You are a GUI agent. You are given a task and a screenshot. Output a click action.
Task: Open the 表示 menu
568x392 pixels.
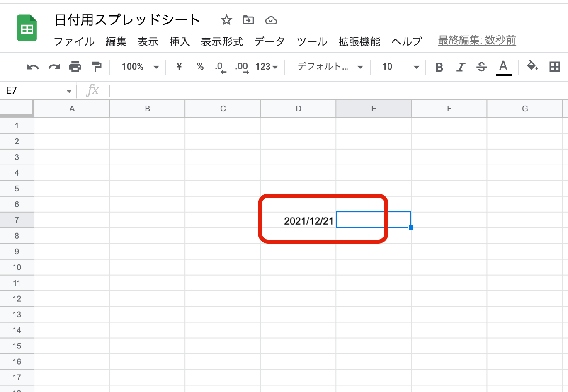[x=148, y=41]
